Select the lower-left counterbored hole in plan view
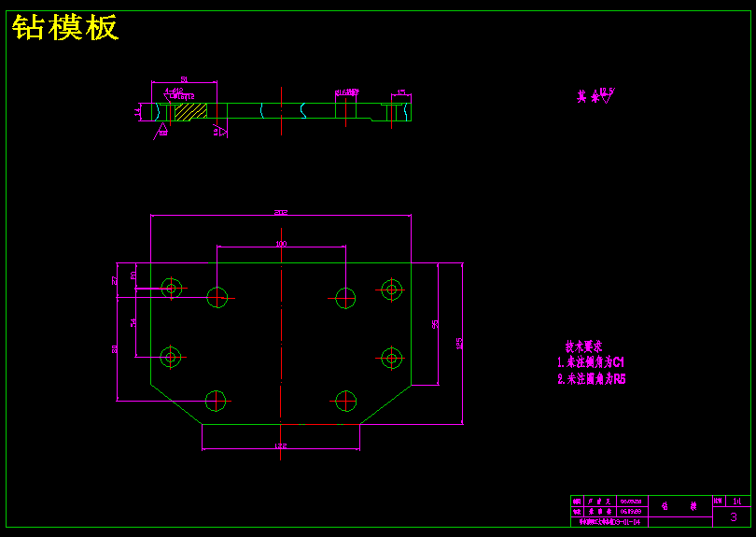The height and width of the screenshot is (537, 756). coord(170,357)
